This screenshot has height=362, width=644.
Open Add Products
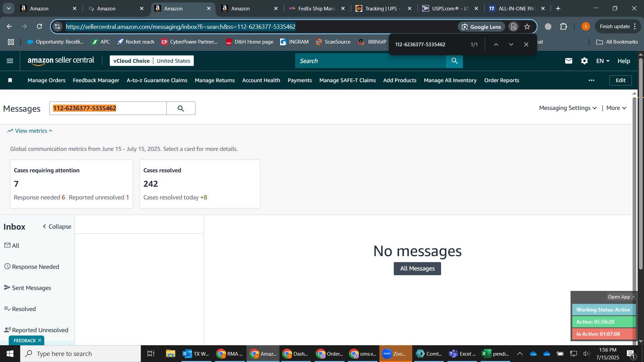pos(400,80)
